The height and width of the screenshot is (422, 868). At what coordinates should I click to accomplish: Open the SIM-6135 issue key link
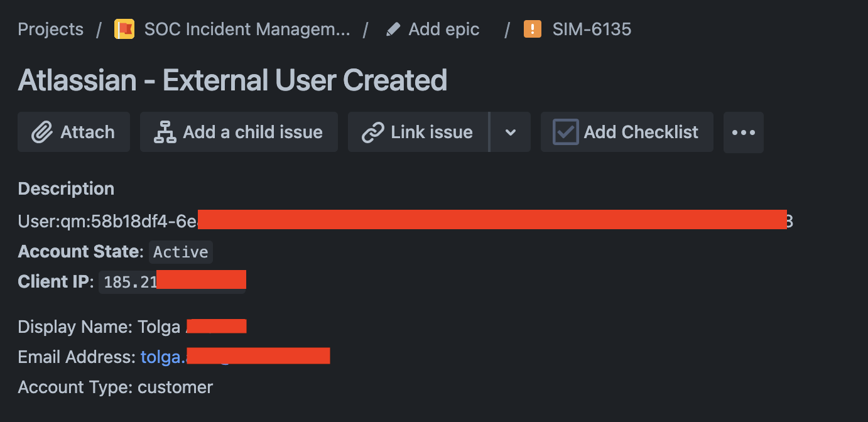(x=592, y=30)
